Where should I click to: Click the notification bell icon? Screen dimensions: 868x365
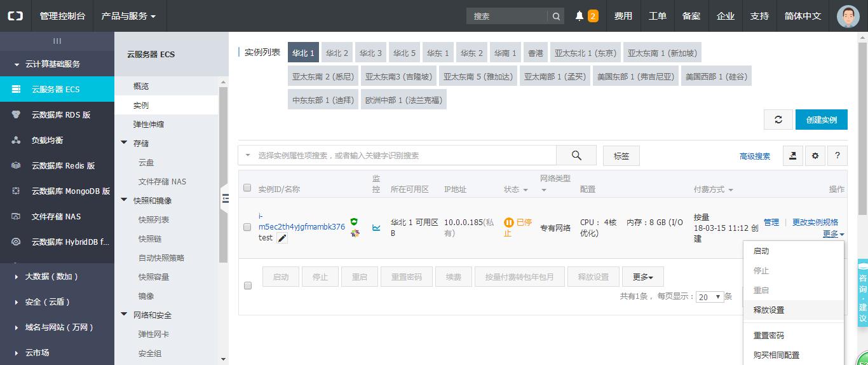[579, 16]
